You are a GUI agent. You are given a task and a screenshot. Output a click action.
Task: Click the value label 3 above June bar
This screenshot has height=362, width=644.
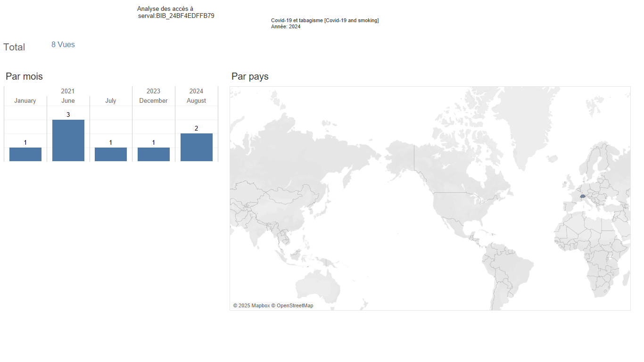[x=68, y=115]
